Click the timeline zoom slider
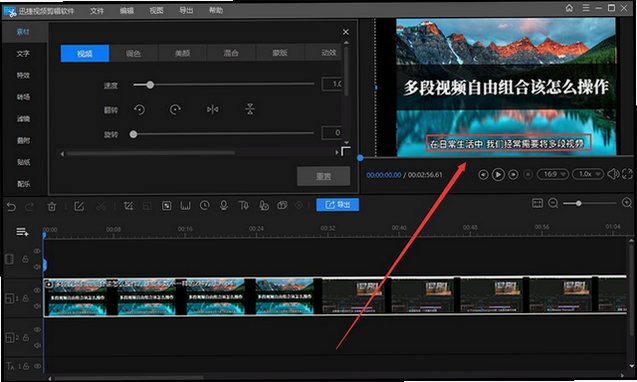This screenshot has width=637, height=382. [590, 203]
